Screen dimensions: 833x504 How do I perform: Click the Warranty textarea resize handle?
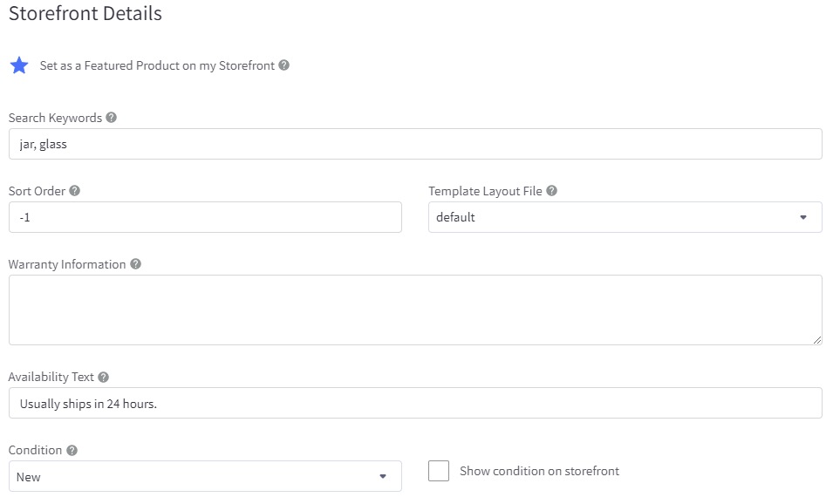pos(816,339)
